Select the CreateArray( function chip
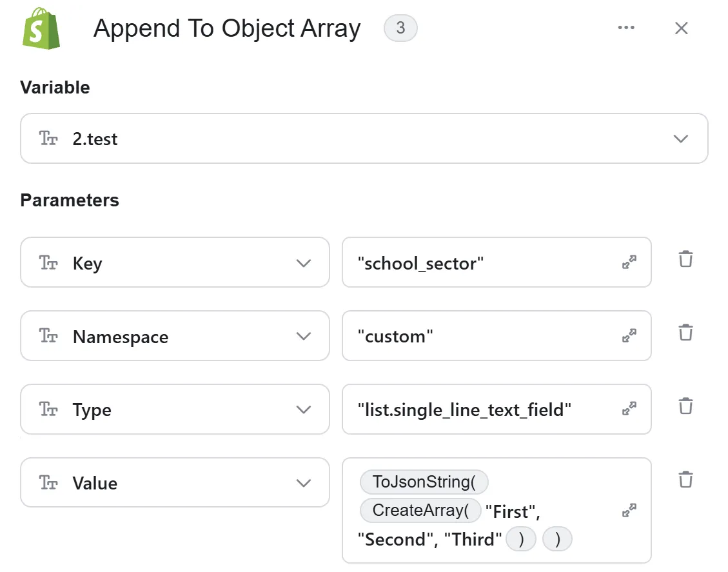The image size is (728, 572). click(420, 510)
